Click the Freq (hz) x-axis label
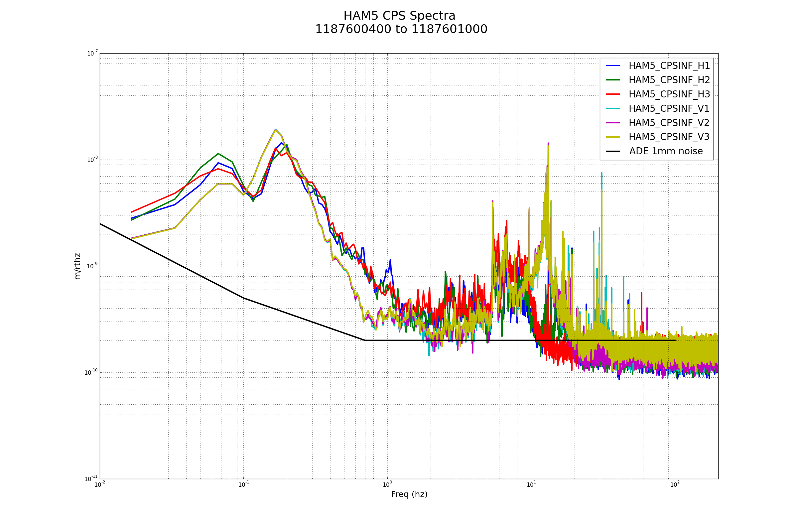798x532 pixels. (409, 494)
